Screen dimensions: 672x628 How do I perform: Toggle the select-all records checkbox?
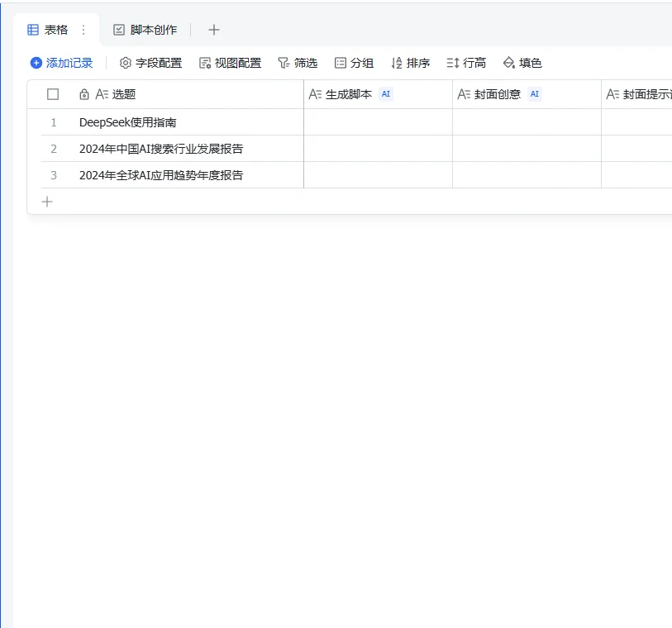(x=53, y=94)
